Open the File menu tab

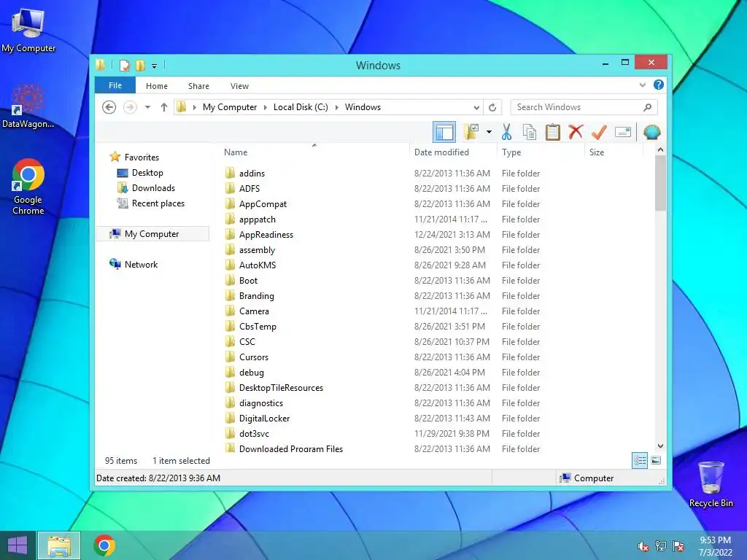click(x=115, y=85)
